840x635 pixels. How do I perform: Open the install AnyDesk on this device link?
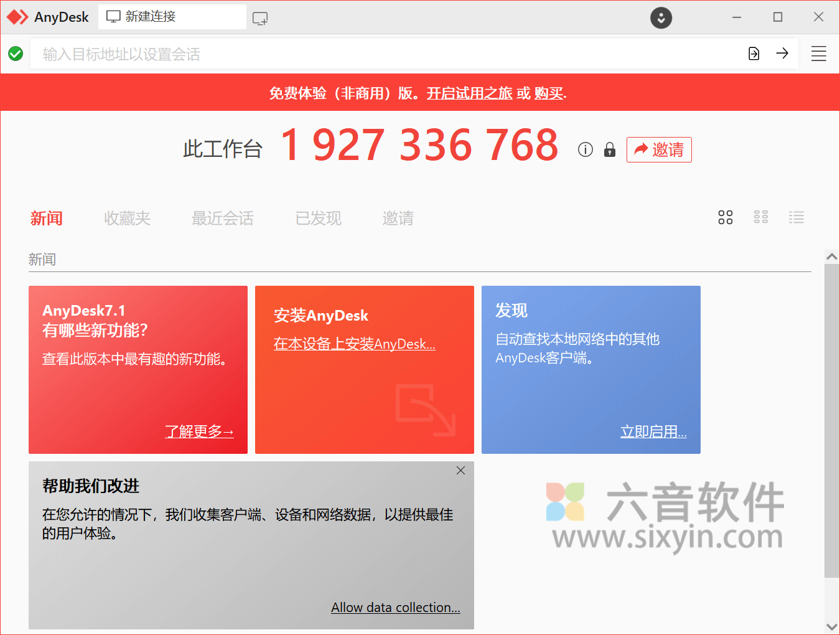coord(354,344)
